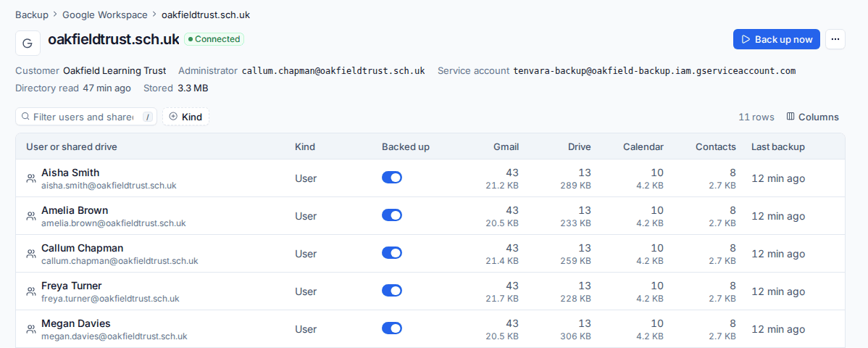Click the 11 rows count
Image resolution: width=868 pixels, height=348 pixels.
point(756,117)
